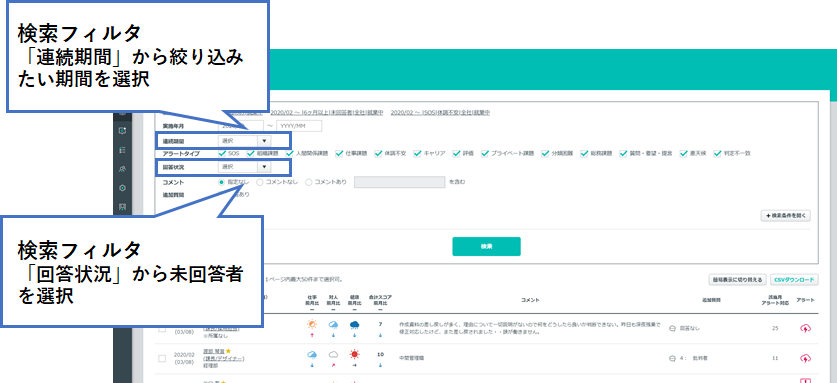The image size is (837, 383).
Task: Click the CSVダウンロード button
Action: 794,279
